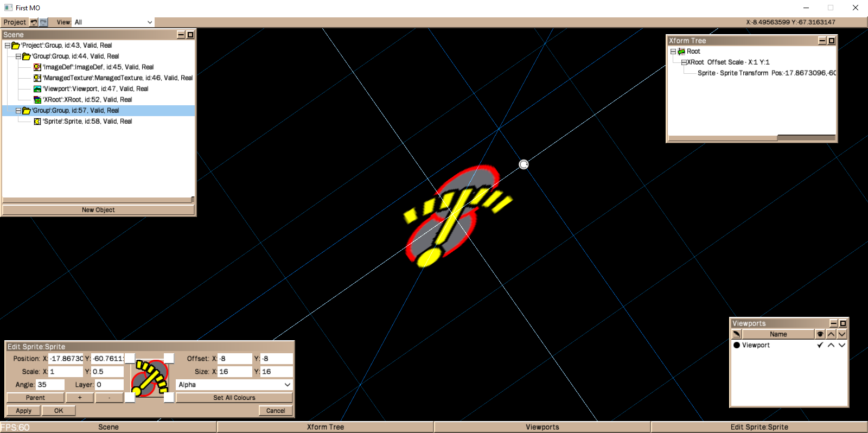Minimize the Xform Tree panel
This screenshot has width=868, height=433.
pos(822,41)
